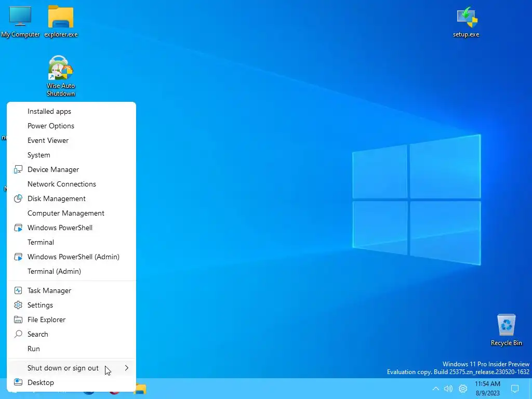The width and height of the screenshot is (532, 399).
Task: Choose Shut down or sign out
Action: point(71,368)
